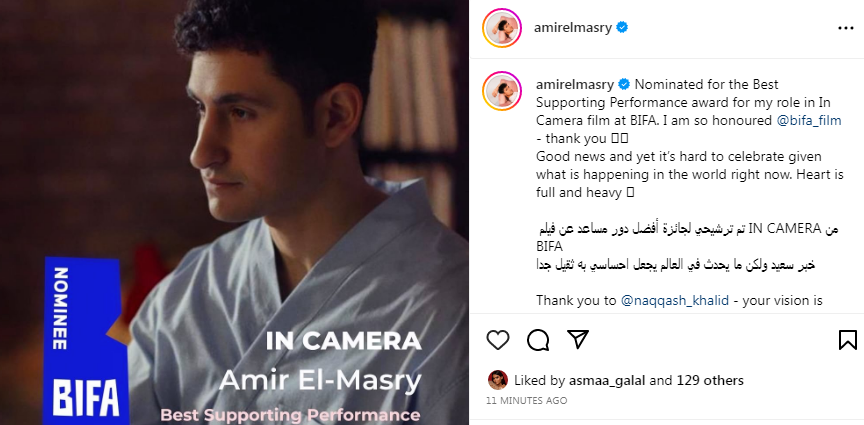Click the caption profile picture avatar
This screenshot has width=864, height=425.
[x=501, y=91]
